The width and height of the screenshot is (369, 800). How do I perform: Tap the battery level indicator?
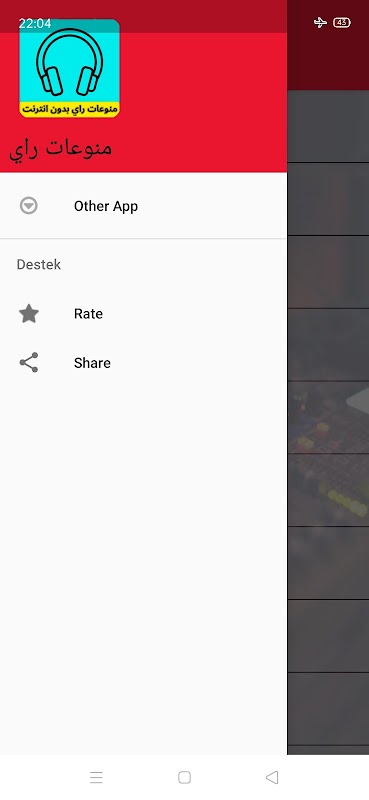click(x=342, y=22)
